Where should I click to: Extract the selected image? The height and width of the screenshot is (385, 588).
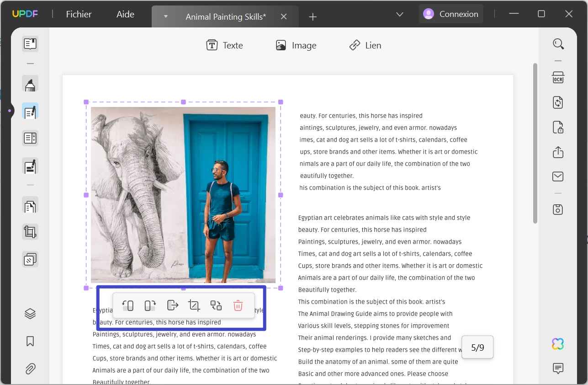click(172, 305)
